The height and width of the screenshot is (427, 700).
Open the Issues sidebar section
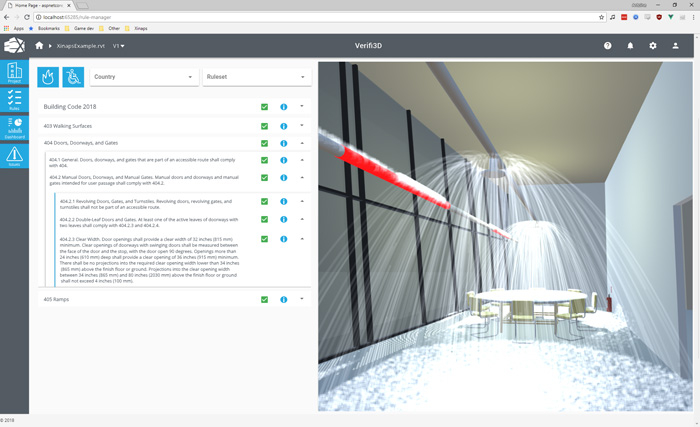14,156
